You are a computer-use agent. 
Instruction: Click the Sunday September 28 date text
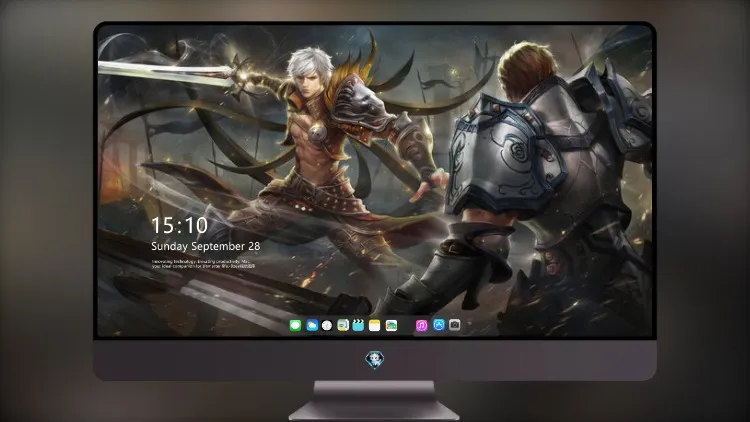click(x=206, y=246)
